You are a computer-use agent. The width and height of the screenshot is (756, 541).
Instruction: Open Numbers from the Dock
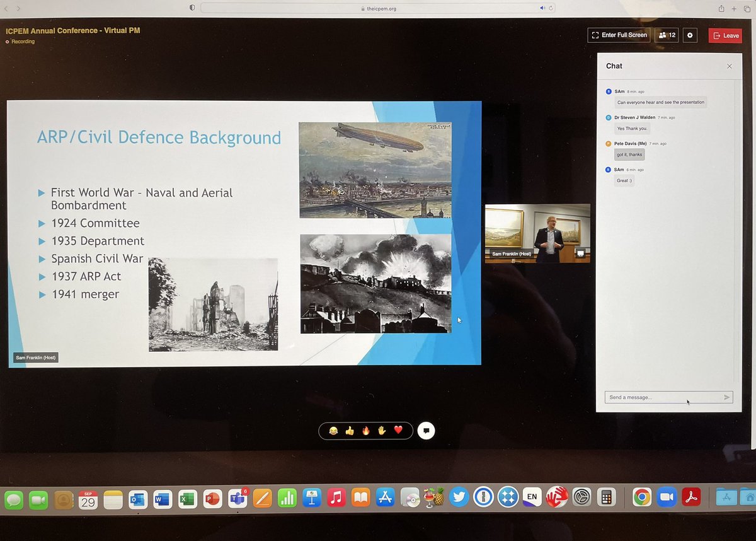pyautogui.click(x=287, y=499)
